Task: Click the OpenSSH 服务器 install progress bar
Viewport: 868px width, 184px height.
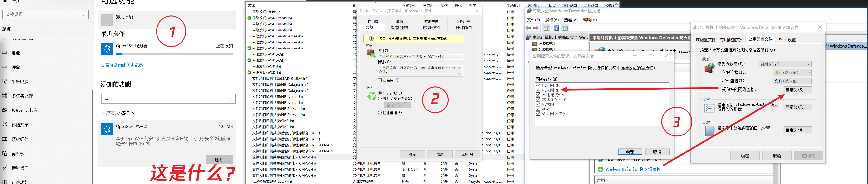Action: click(174, 54)
